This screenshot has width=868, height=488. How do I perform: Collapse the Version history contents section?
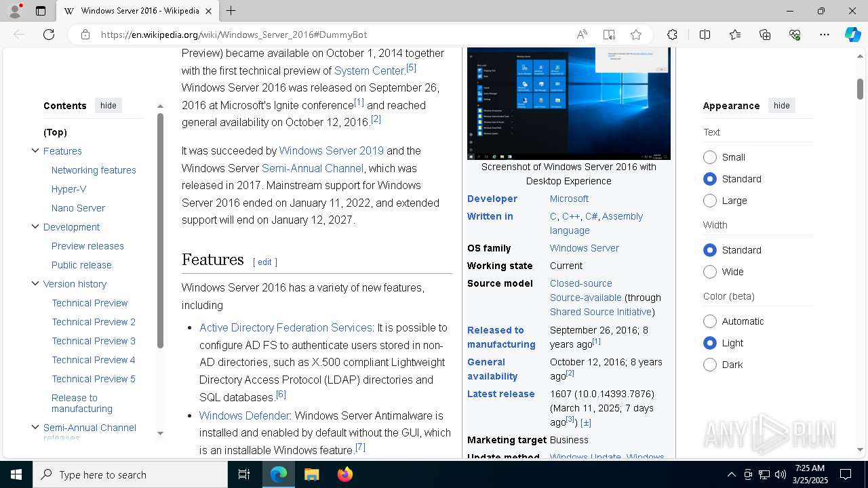(x=35, y=283)
